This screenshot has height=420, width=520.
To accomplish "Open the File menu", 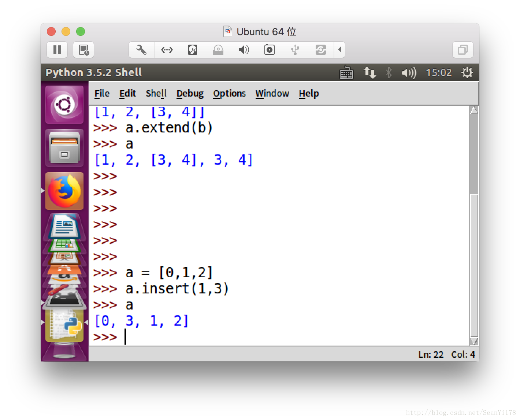I will (x=102, y=94).
